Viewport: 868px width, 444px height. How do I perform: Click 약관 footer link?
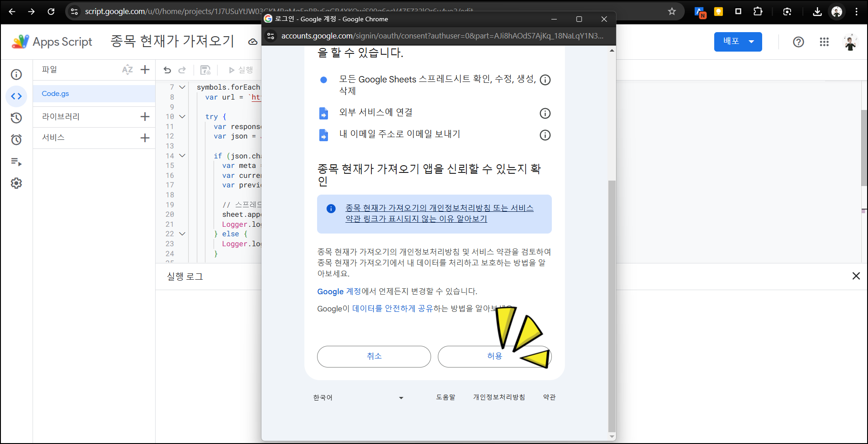point(549,397)
